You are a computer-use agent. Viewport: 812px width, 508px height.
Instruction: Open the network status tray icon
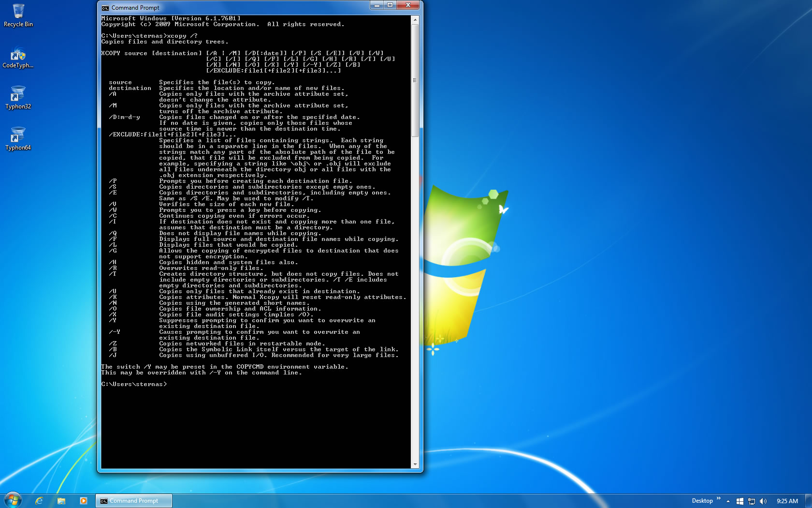[751, 501]
